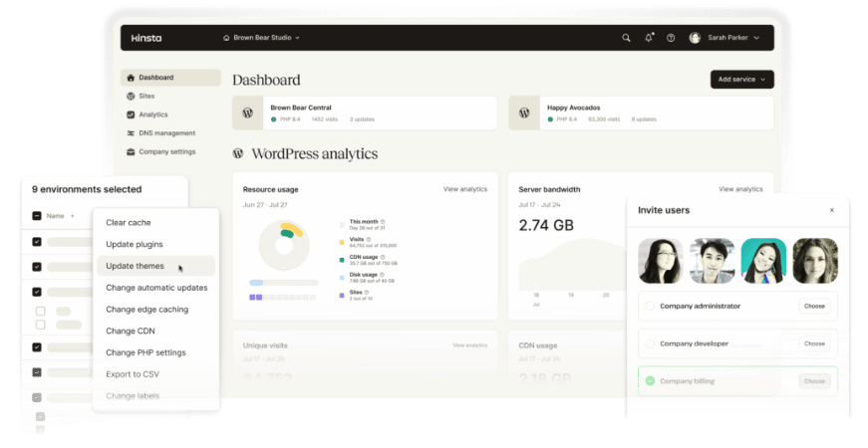Pick Change automatic updates menu entry
Screen dimensions: 868x448
(156, 288)
